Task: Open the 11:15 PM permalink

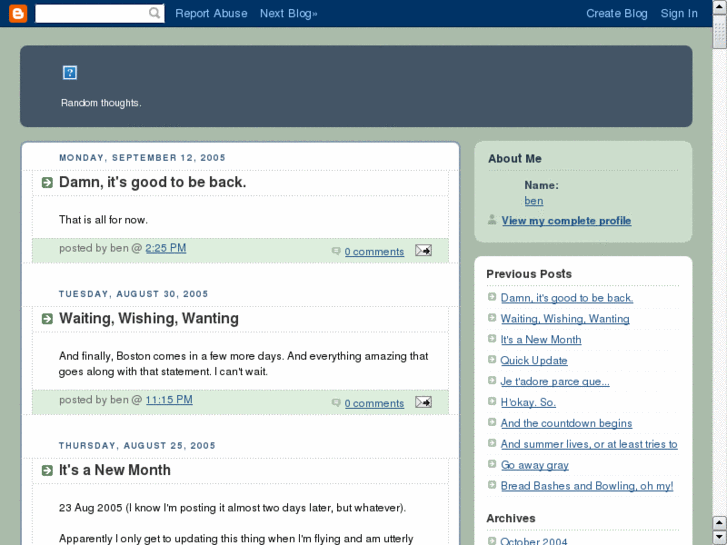Action: point(169,400)
